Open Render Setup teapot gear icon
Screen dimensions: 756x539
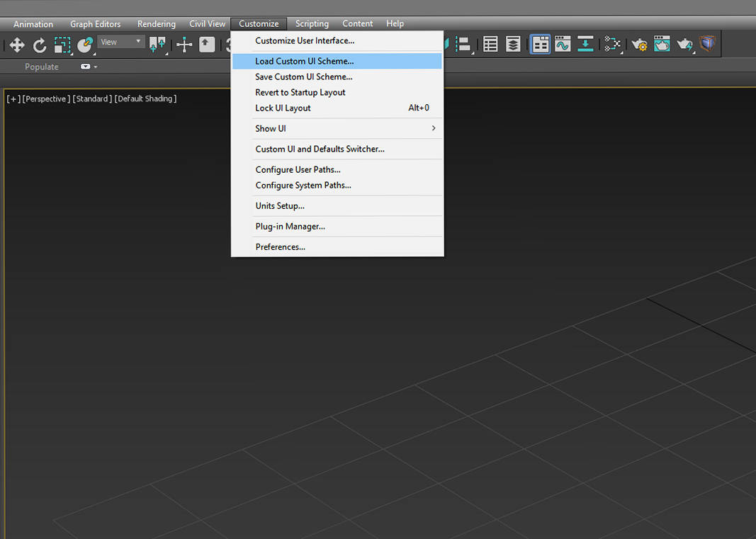click(639, 45)
